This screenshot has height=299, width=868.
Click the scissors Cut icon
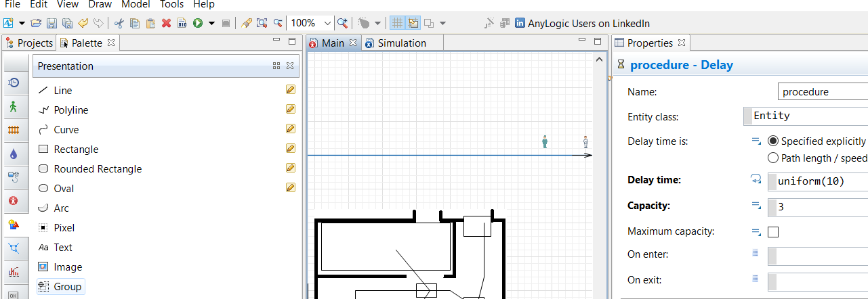pos(119,23)
